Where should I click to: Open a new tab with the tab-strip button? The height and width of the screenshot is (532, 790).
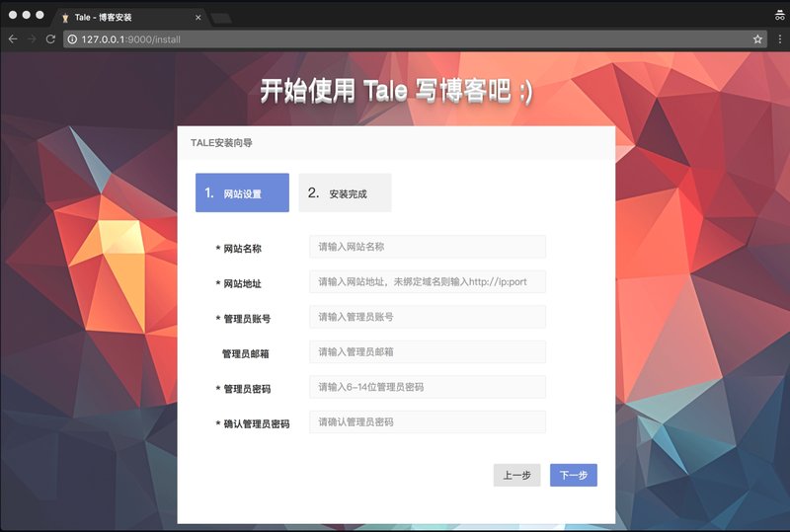coord(221,18)
